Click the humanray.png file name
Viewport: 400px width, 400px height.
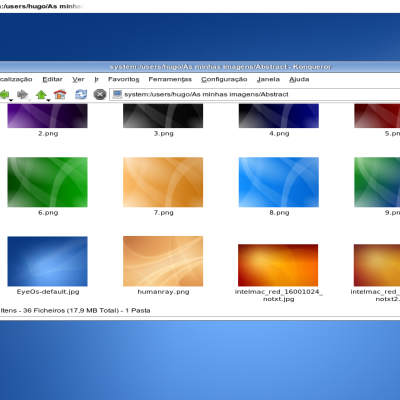(163, 292)
